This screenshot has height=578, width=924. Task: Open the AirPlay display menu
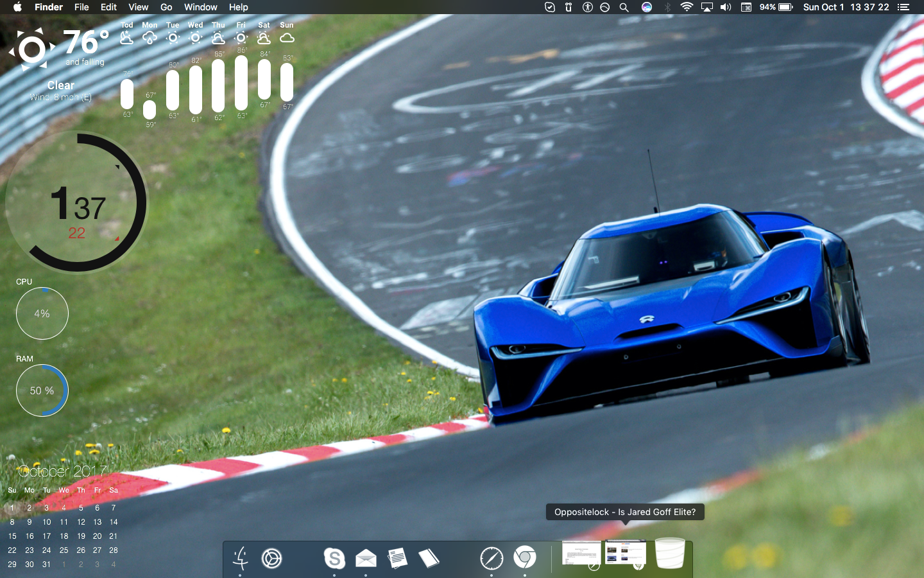tap(706, 7)
